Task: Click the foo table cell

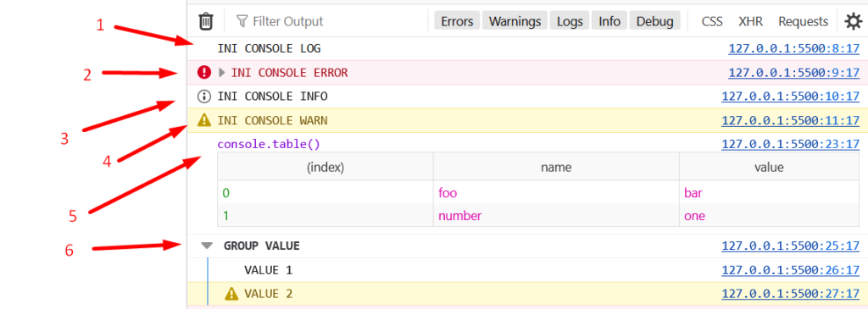Action: (x=556, y=193)
